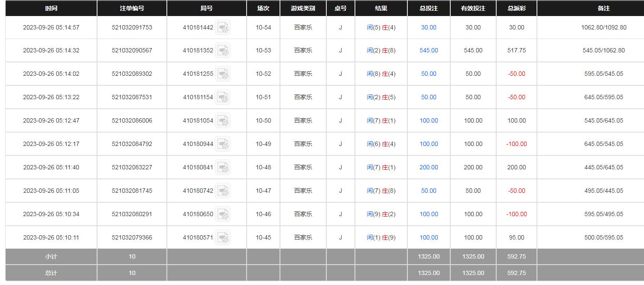Viewport: 644px width, 285px height.
Task: Select bet number 521032090567
Action: pyautogui.click(x=132, y=50)
